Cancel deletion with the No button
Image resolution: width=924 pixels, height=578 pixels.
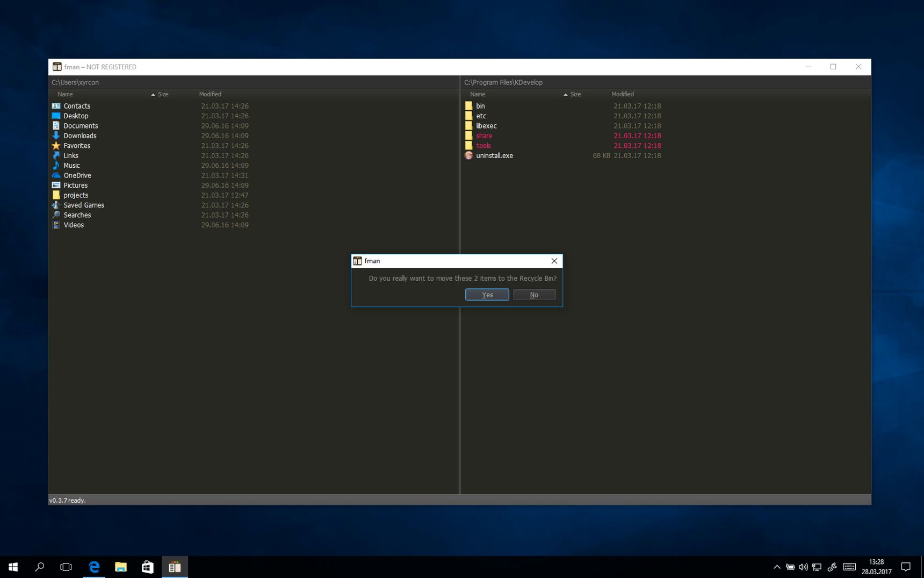coord(534,295)
